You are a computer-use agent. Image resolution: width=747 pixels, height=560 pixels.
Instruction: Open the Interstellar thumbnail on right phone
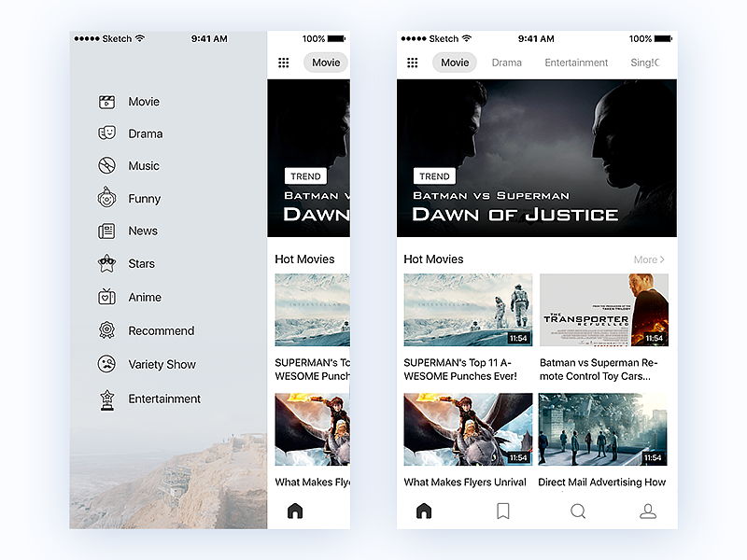pyautogui.click(x=469, y=310)
